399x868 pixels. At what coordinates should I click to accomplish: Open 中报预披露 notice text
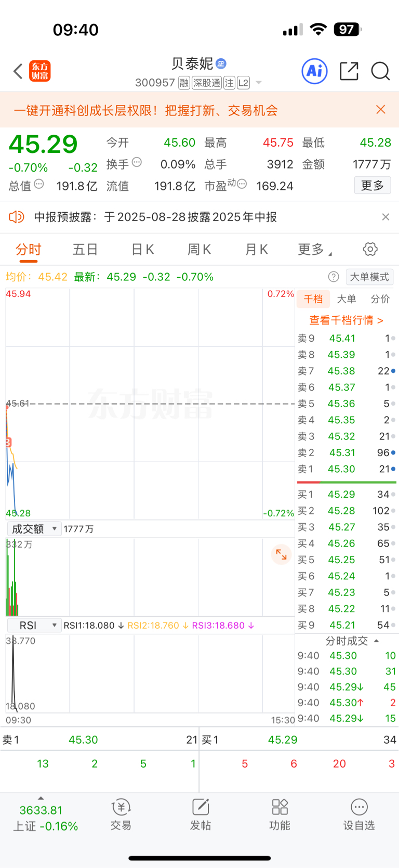tap(155, 217)
